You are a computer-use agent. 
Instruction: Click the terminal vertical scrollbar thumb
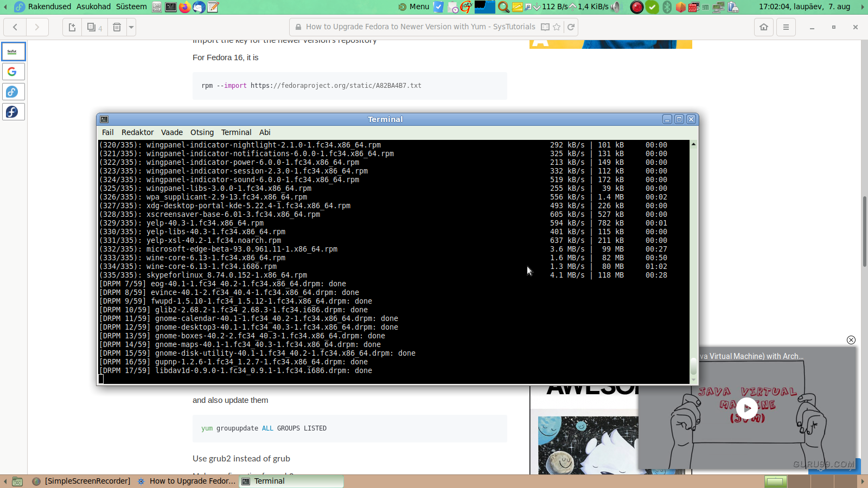(x=693, y=367)
